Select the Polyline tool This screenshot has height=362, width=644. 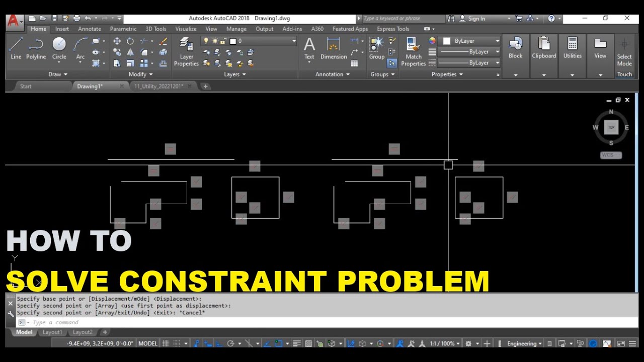36,49
